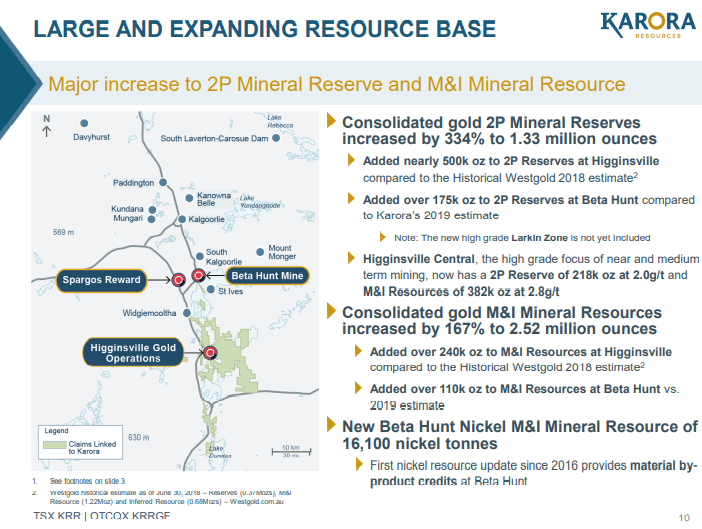Click 'M&I Resources of 382k oz at 2.8g/t'
Viewport: 702px width, 529px height.
461,292
